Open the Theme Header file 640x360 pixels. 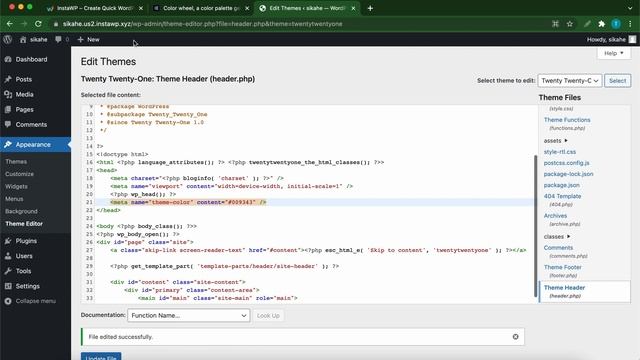564,288
